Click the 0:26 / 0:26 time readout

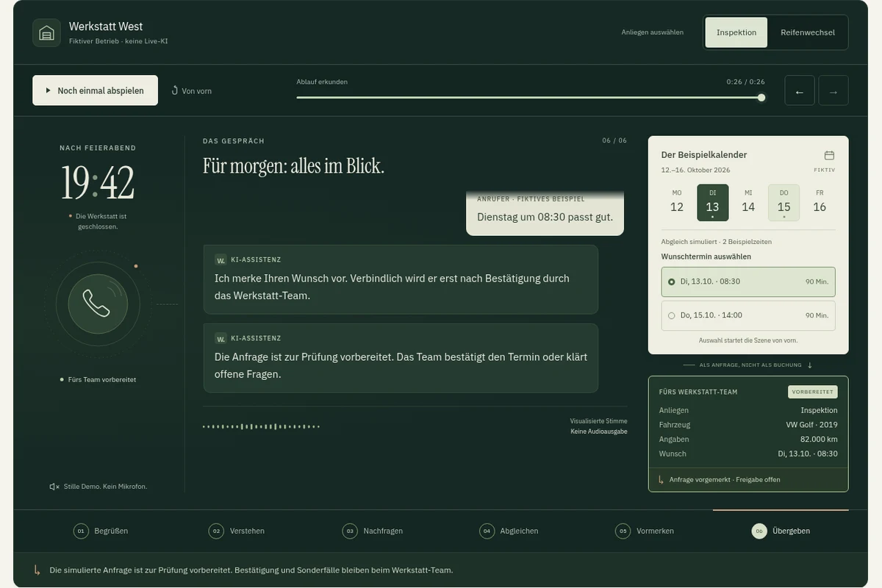(x=746, y=82)
